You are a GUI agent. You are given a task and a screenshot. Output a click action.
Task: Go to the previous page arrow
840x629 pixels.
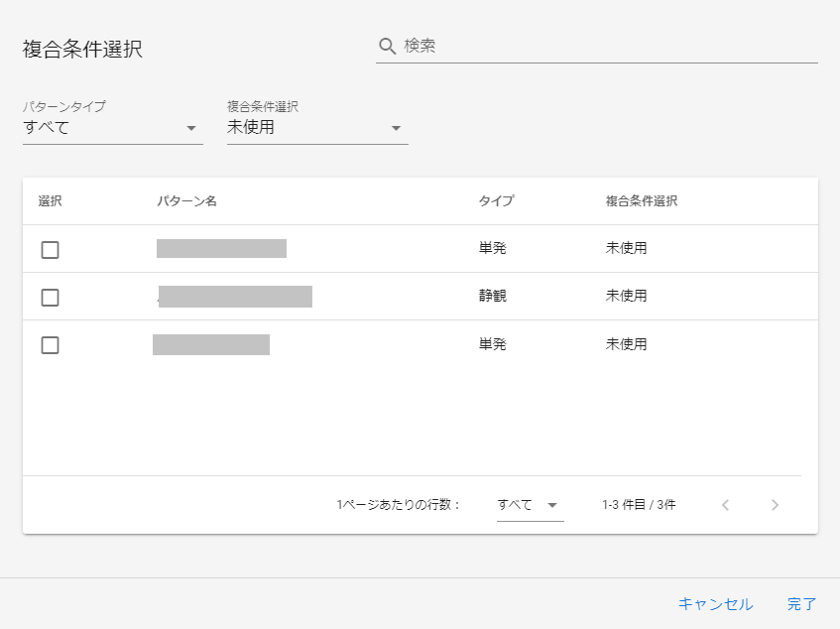tap(725, 505)
